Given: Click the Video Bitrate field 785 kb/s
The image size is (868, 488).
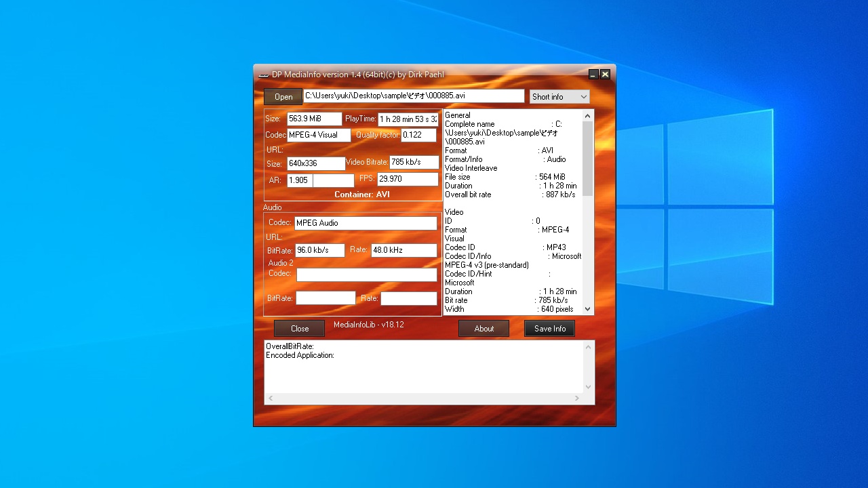Looking at the screenshot, I should point(414,163).
